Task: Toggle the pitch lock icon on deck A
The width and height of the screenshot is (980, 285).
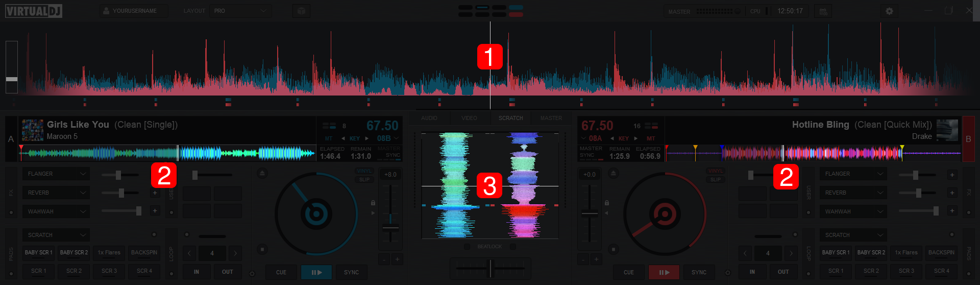Action: 373,203
